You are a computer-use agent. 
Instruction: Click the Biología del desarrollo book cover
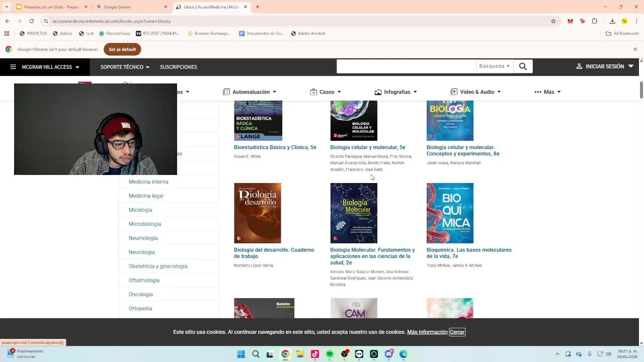258,213
